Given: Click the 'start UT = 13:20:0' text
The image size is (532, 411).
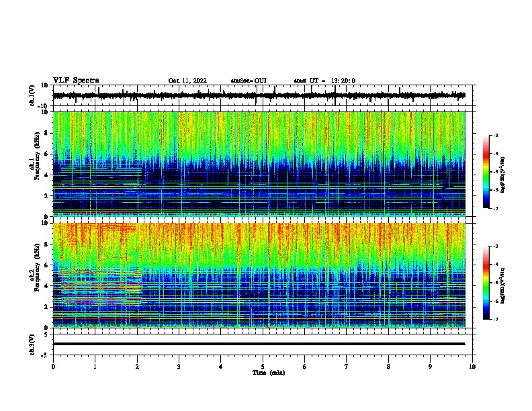Looking at the screenshot, I should [x=324, y=81].
